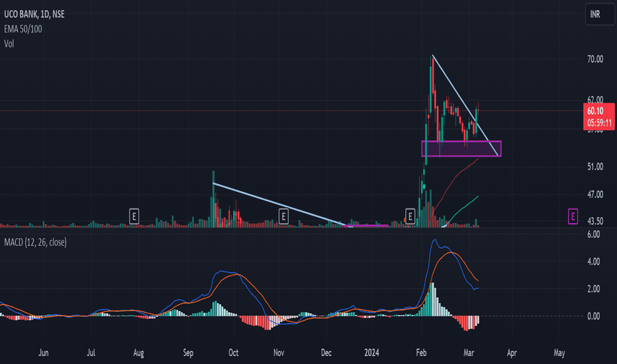The image size is (617, 364).
Task: Click the 43.50 price axis label
Action: pos(595,221)
